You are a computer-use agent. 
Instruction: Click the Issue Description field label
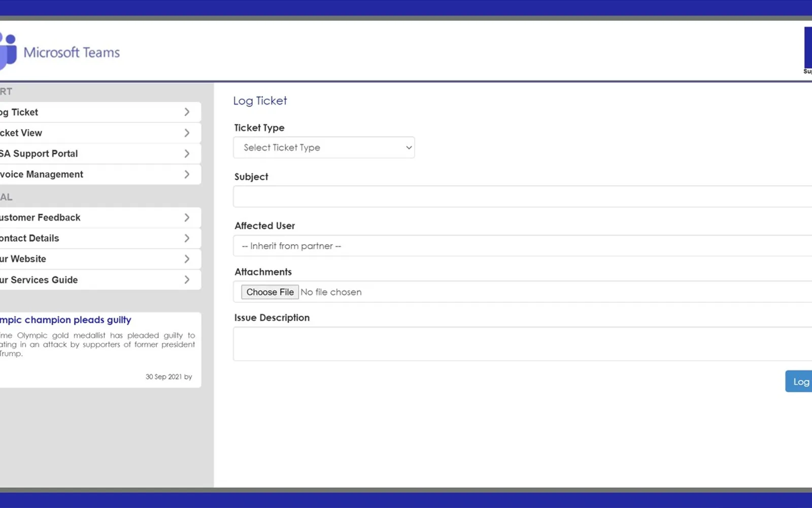point(272,318)
